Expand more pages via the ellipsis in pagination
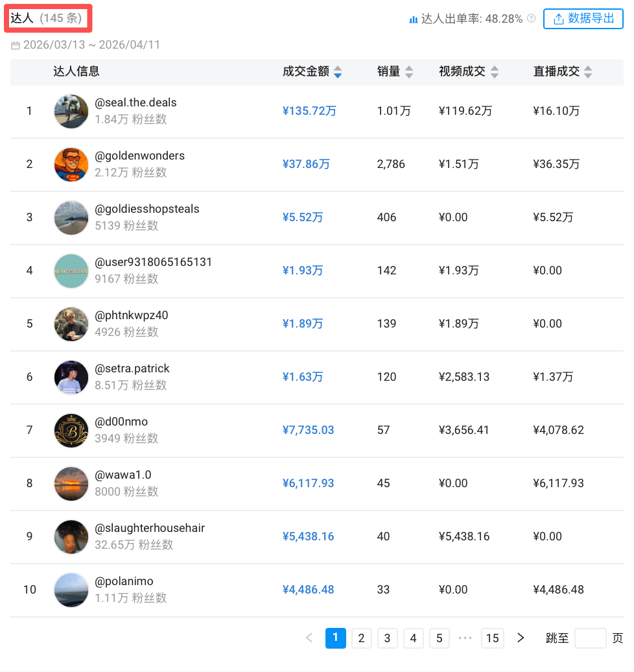This screenshot has width=634, height=672. coord(465,638)
